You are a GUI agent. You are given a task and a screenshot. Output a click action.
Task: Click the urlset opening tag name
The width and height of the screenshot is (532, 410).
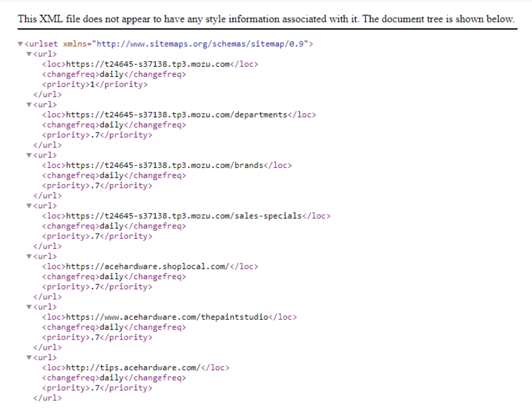[43, 44]
